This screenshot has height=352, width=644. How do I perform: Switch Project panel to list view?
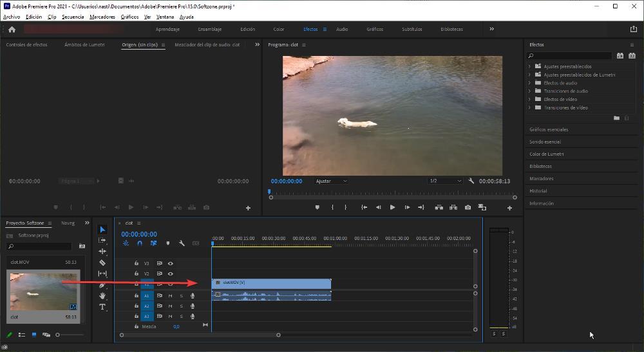pyautogui.click(x=22, y=335)
